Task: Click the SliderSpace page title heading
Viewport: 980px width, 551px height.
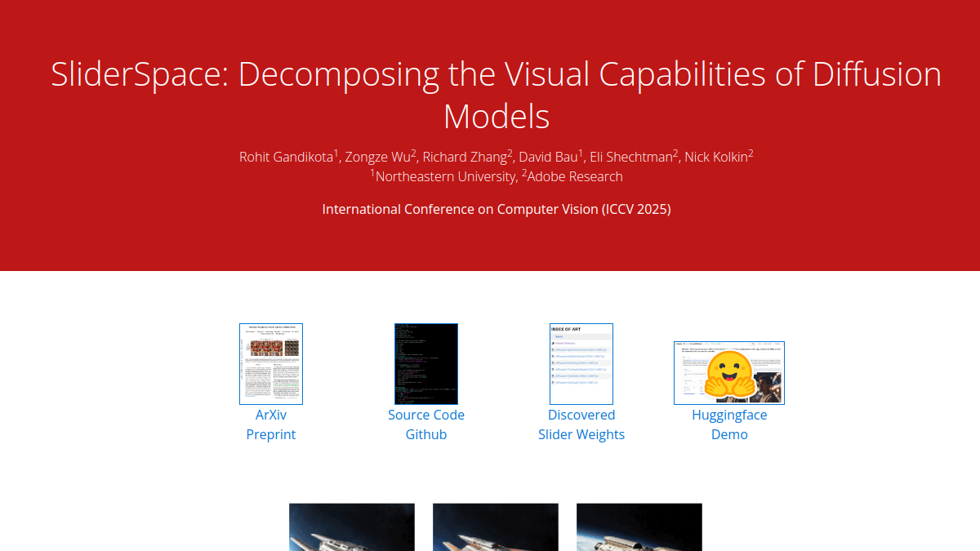Action: point(497,96)
